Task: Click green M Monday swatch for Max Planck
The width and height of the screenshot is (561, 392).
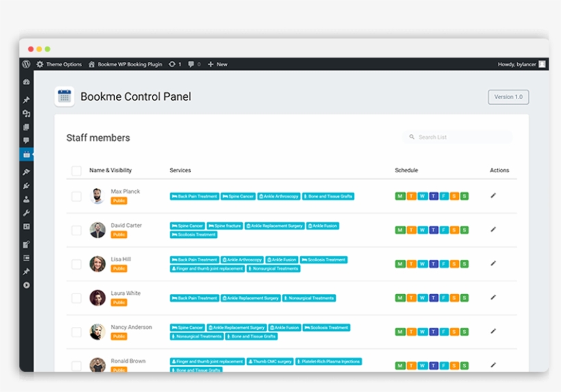Action: 400,196
